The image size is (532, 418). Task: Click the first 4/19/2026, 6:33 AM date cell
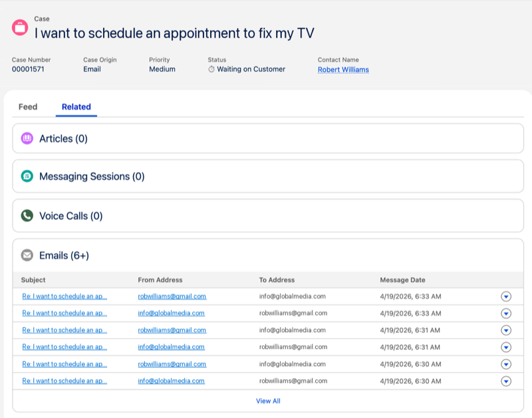410,296
